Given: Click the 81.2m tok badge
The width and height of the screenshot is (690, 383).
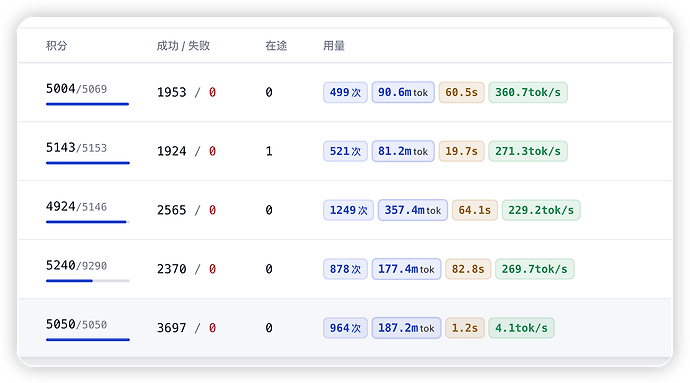Looking at the screenshot, I should point(403,151).
